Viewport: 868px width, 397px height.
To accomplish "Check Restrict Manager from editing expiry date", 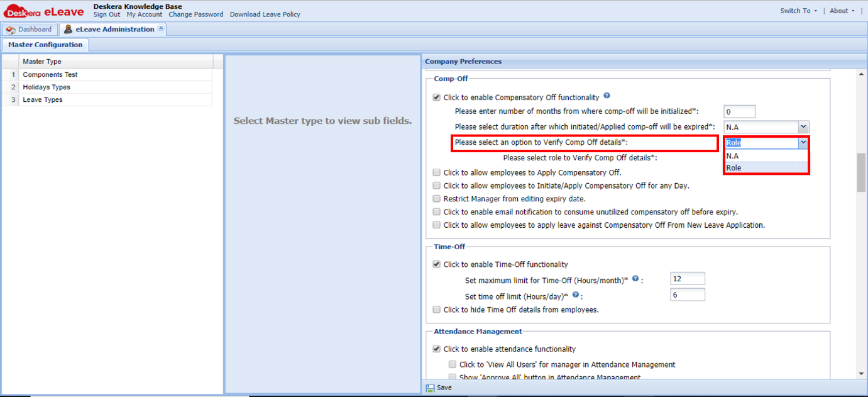I will click(x=436, y=198).
